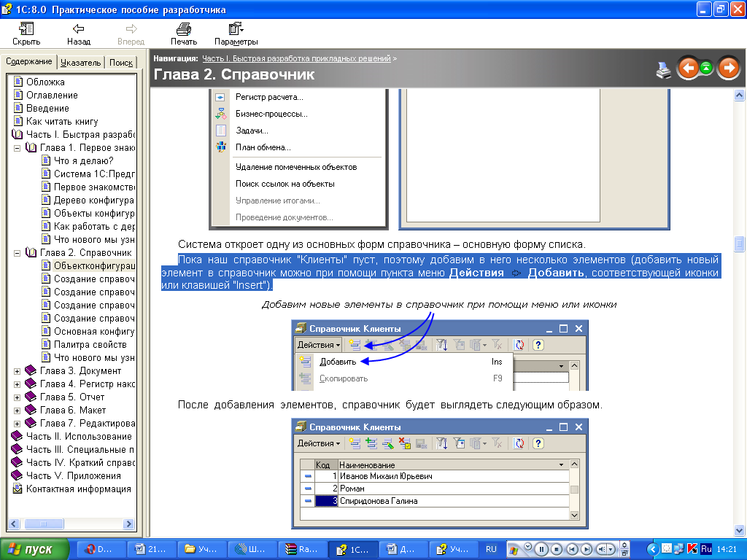
Task: Click the previous-track button in the taskbar player
Action: pyautogui.click(x=572, y=550)
